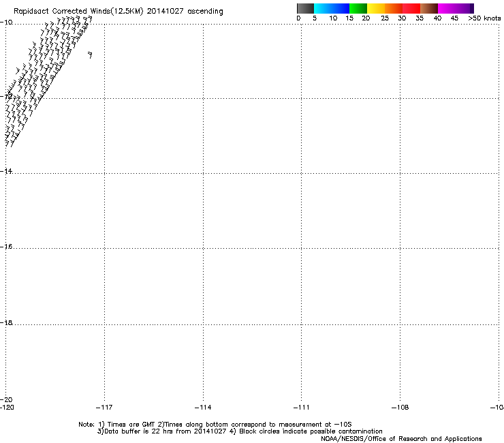Click the orange 25-30 knots color swatch
This screenshot has height=443, width=504.
[x=394, y=8]
